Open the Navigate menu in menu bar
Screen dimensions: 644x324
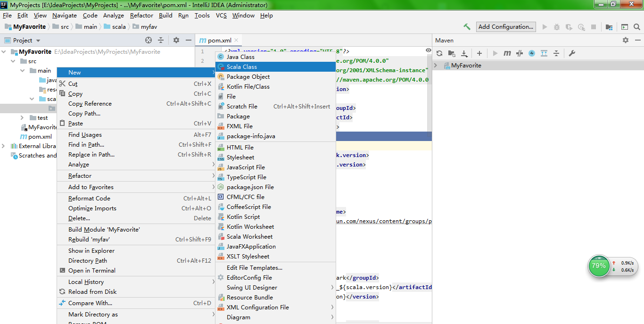pyautogui.click(x=65, y=16)
